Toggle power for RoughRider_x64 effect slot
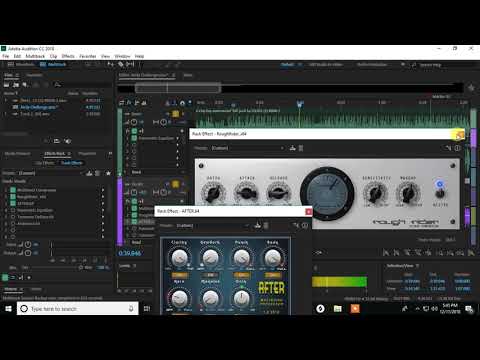The width and height of the screenshot is (480, 360). (13, 197)
